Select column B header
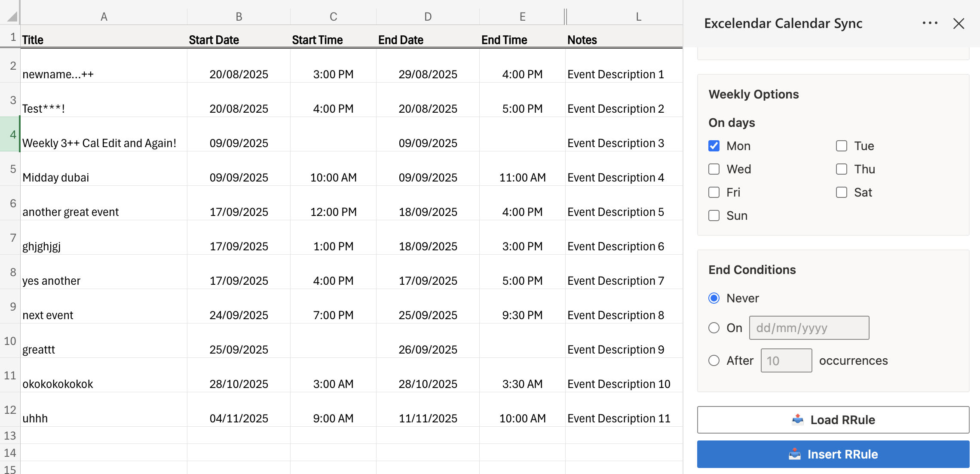 [239, 16]
